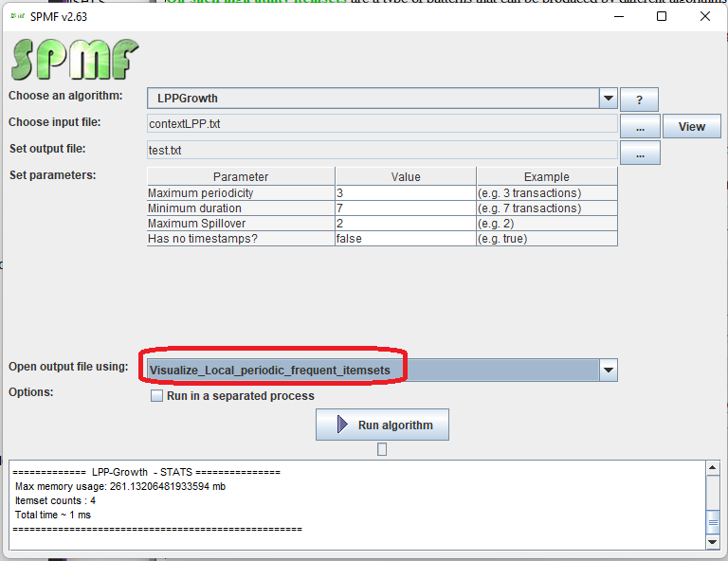Click the Run algorithm button
728x561 pixels.
tap(382, 425)
